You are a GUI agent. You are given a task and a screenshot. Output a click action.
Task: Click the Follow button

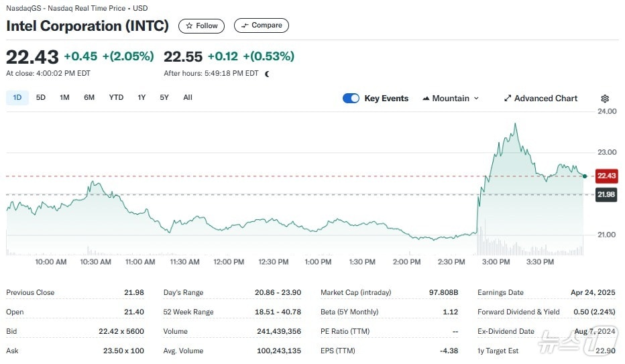pos(201,26)
